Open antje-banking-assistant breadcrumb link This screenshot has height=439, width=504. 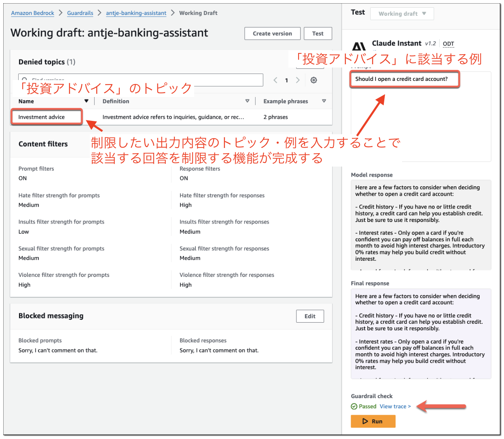tap(136, 13)
